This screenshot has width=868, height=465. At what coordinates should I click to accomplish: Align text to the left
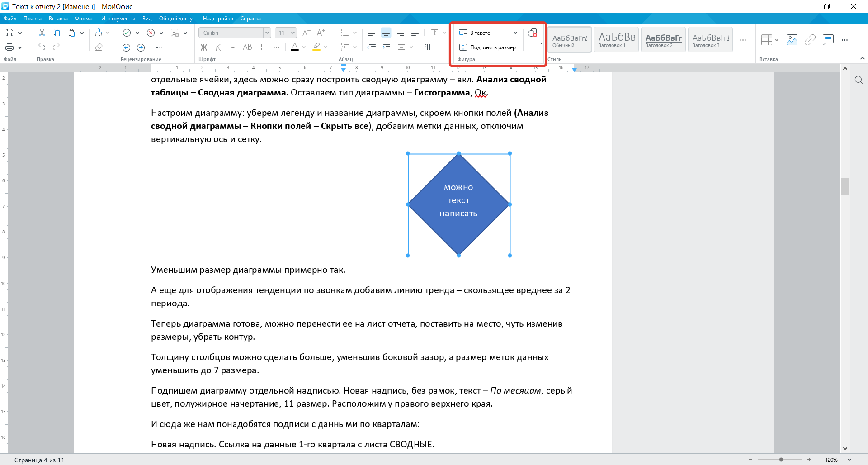[x=372, y=33]
